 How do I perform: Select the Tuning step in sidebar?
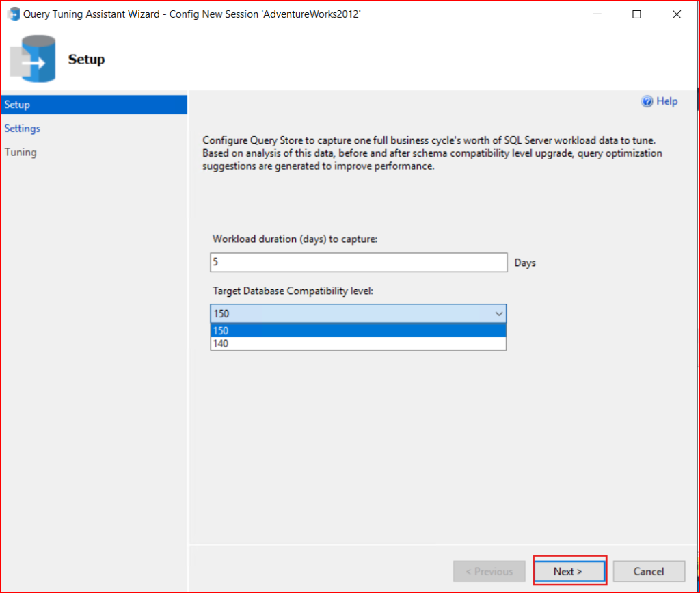point(21,153)
